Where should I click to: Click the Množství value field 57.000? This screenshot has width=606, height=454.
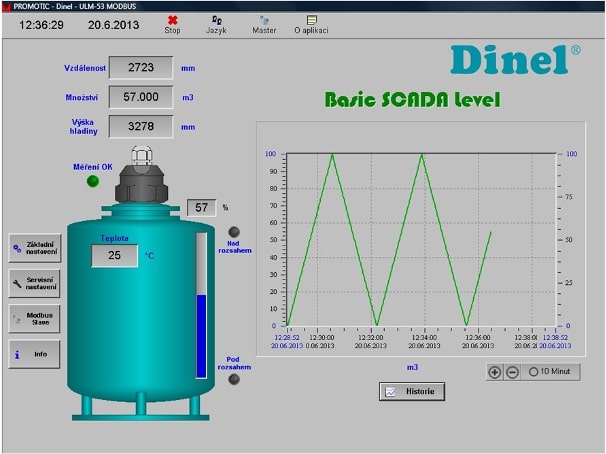click(x=141, y=97)
